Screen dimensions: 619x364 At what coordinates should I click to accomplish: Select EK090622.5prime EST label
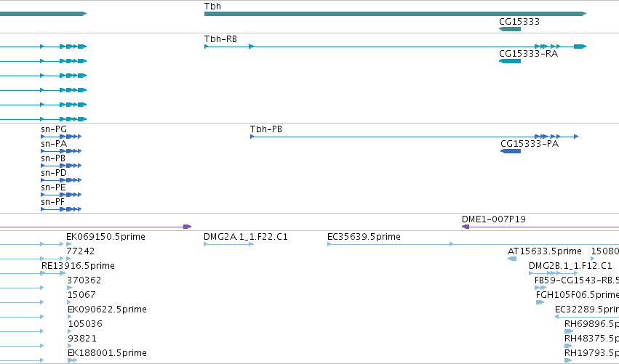click(x=107, y=310)
